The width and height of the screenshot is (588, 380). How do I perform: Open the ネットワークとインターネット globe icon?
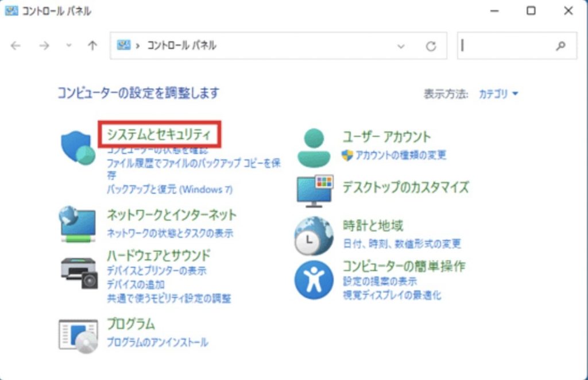coord(78,224)
